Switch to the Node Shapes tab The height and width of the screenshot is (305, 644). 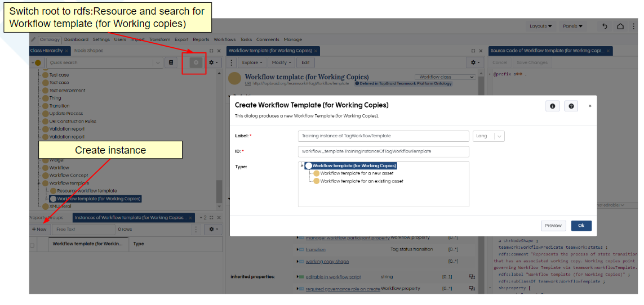click(x=88, y=51)
